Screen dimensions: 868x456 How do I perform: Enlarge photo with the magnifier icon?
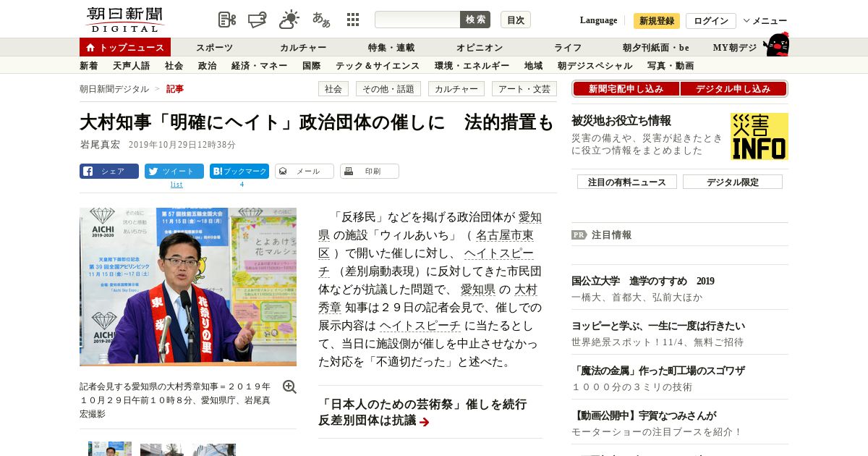tap(289, 387)
